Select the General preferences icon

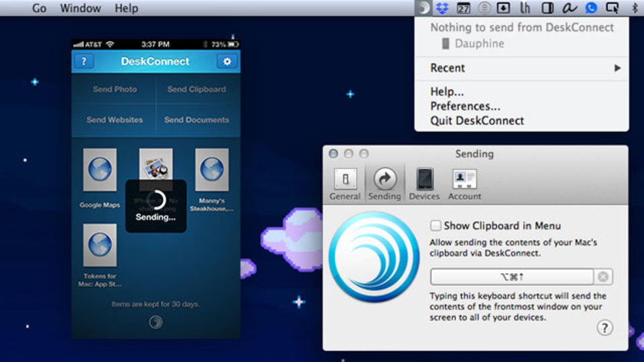[x=345, y=184]
